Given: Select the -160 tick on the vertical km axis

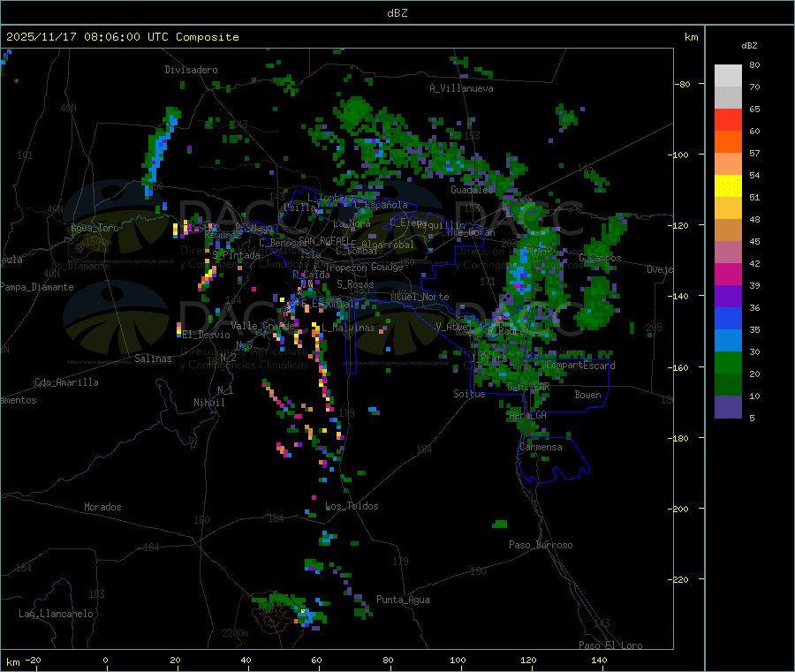Looking at the screenshot, I should (x=678, y=367).
